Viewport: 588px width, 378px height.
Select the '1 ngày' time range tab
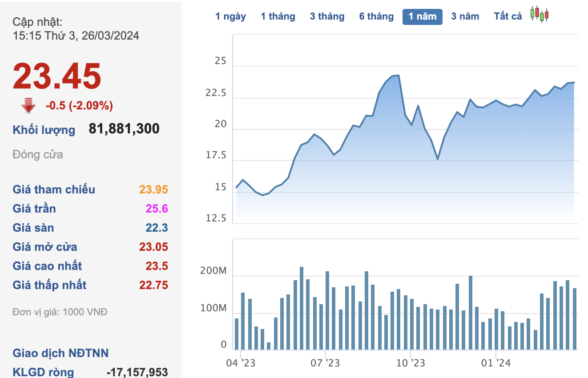(x=230, y=16)
